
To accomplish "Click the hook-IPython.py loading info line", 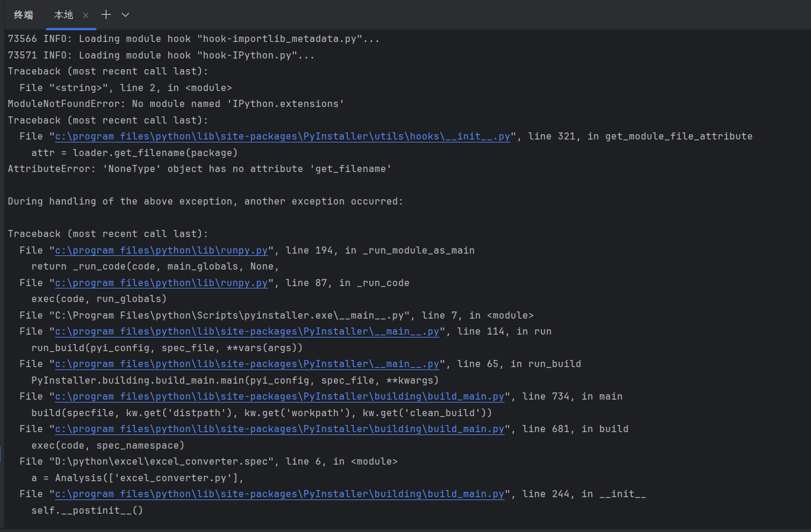I will point(161,56).
